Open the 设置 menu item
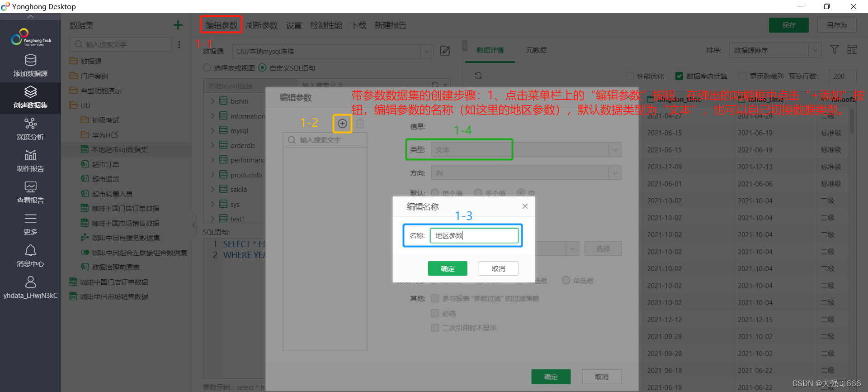Image resolution: width=868 pixels, height=392 pixels. click(x=294, y=25)
